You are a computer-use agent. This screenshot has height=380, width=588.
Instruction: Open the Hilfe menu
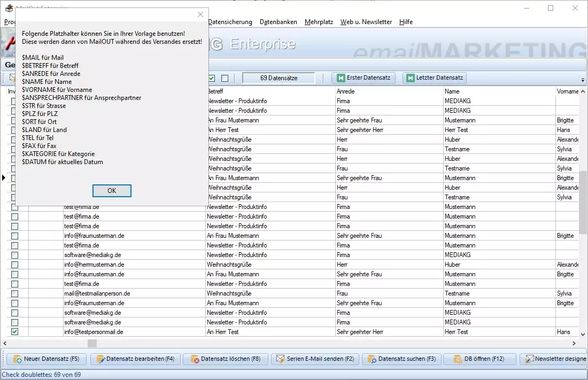pyautogui.click(x=406, y=22)
